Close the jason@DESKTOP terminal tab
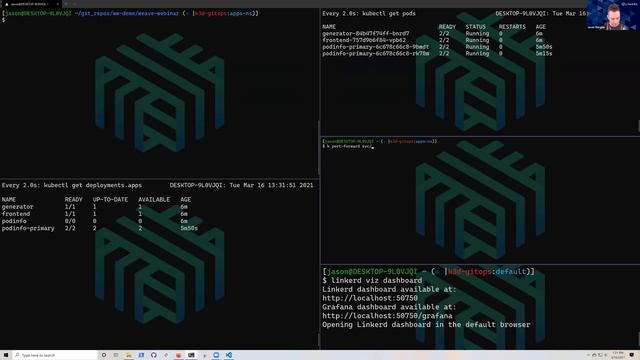 (x=57, y=4)
